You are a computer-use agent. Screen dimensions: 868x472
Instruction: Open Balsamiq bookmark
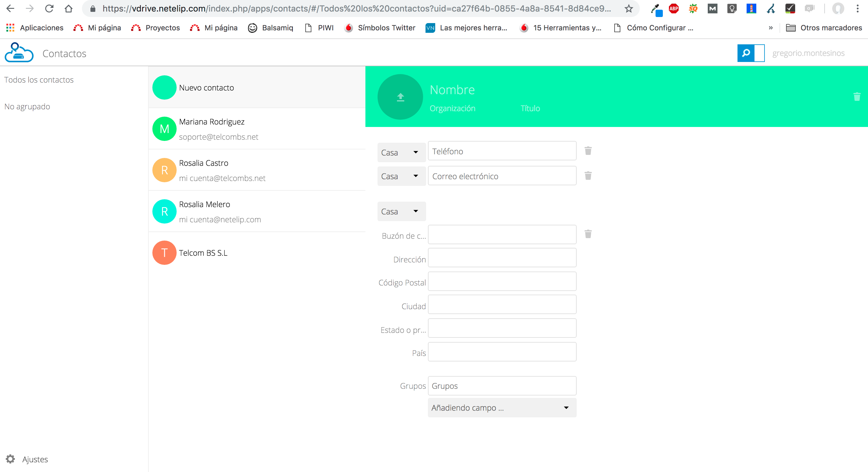[271, 28]
